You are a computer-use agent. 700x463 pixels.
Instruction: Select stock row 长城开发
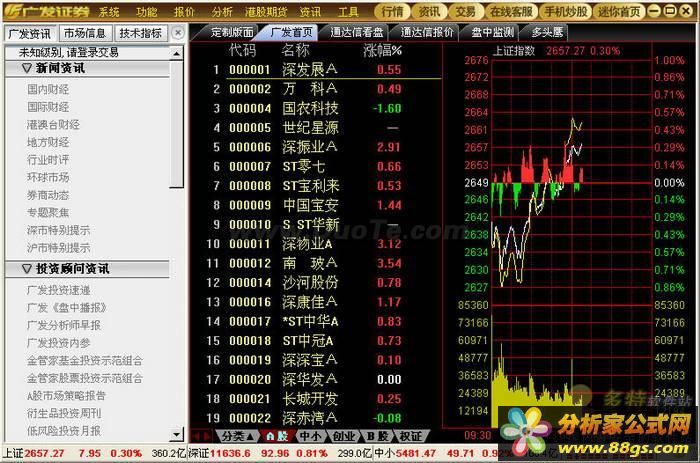coord(315,399)
